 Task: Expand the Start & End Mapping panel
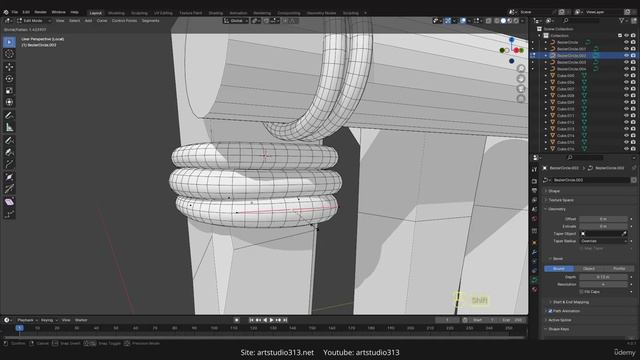pos(570,302)
